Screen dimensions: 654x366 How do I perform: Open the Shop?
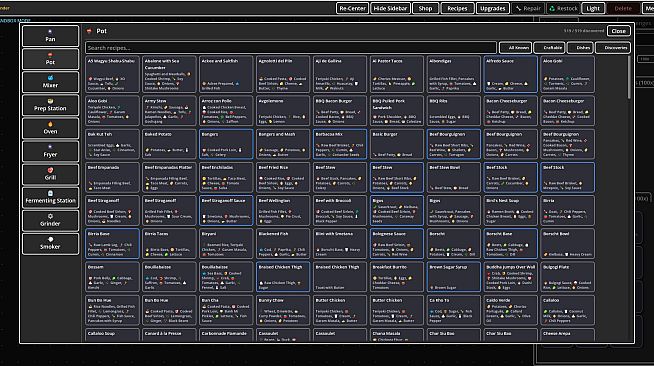click(425, 8)
